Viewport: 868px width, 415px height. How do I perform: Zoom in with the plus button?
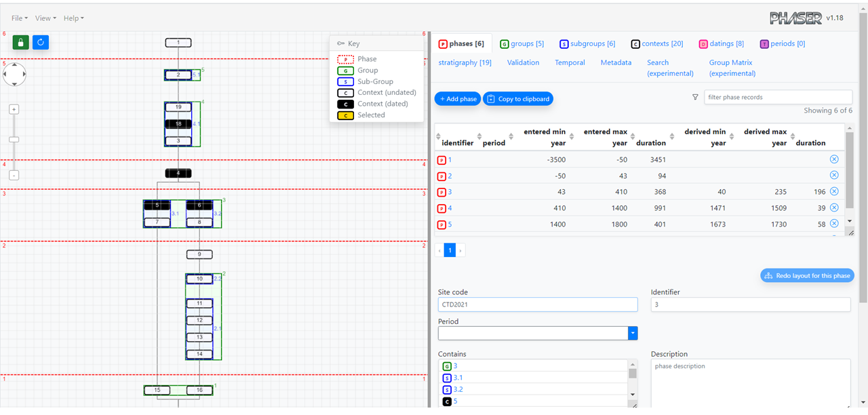coord(14,109)
